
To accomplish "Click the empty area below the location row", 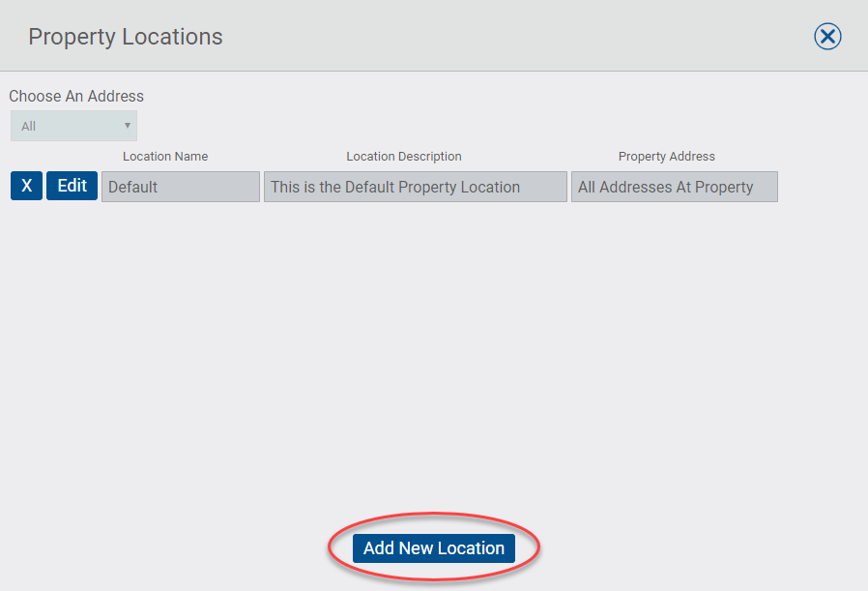I will coord(435,348).
